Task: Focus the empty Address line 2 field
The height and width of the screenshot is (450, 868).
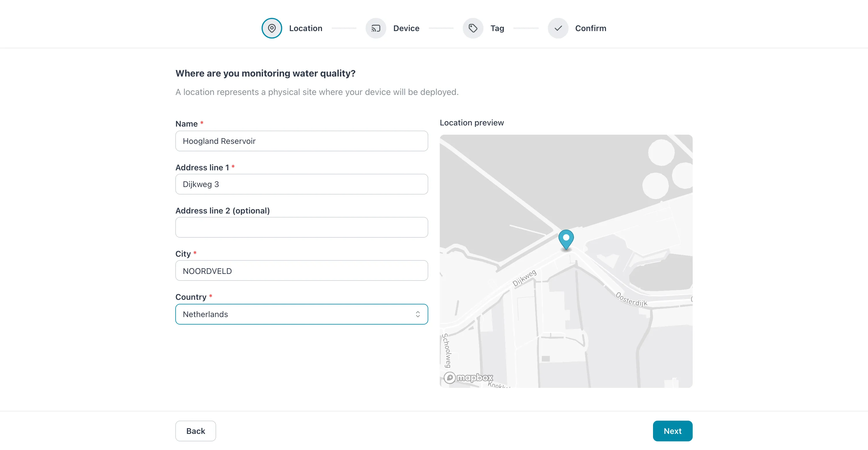Action: (x=302, y=227)
